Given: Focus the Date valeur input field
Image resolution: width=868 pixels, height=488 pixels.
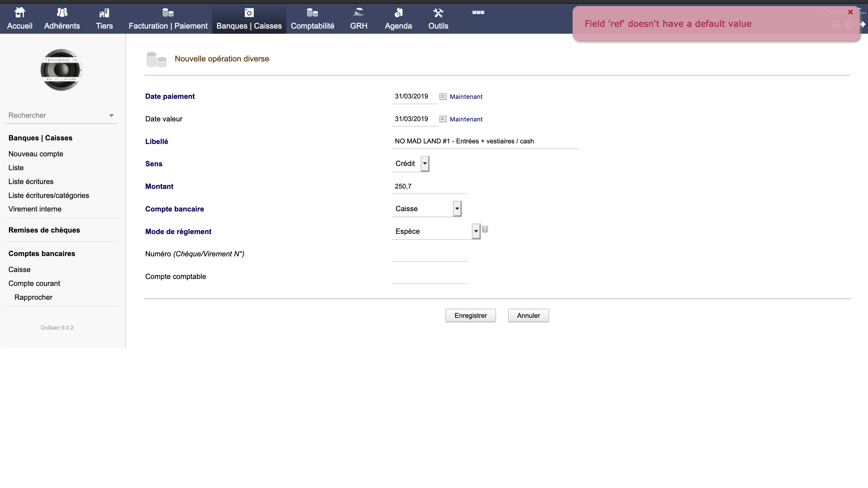Looking at the screenshot, I should tap(415, 119).
